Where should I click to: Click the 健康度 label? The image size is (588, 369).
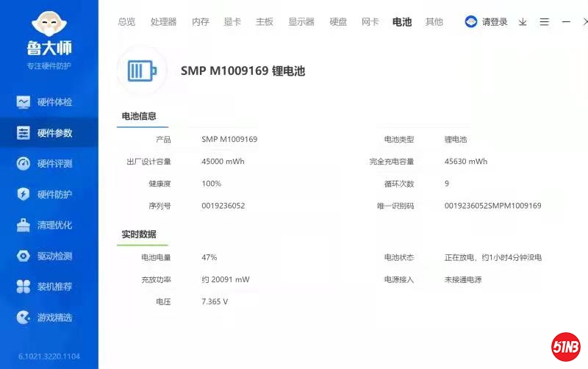coord(159,184)
